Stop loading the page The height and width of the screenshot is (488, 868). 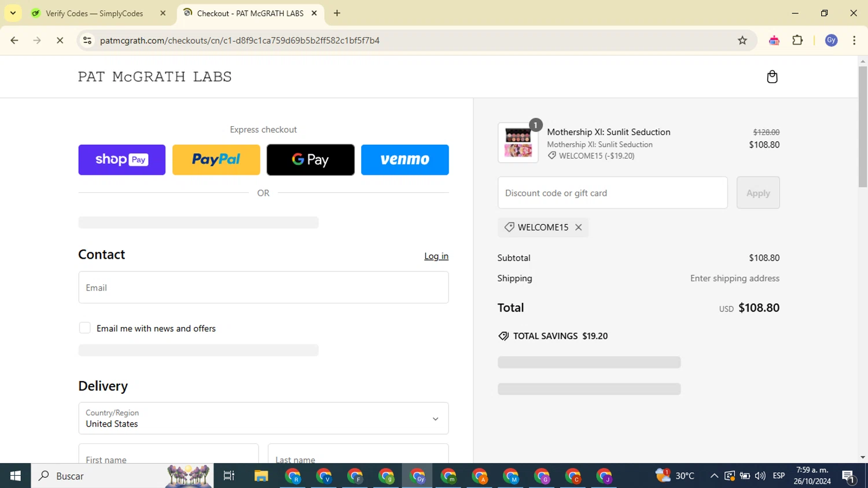point(60,41)
